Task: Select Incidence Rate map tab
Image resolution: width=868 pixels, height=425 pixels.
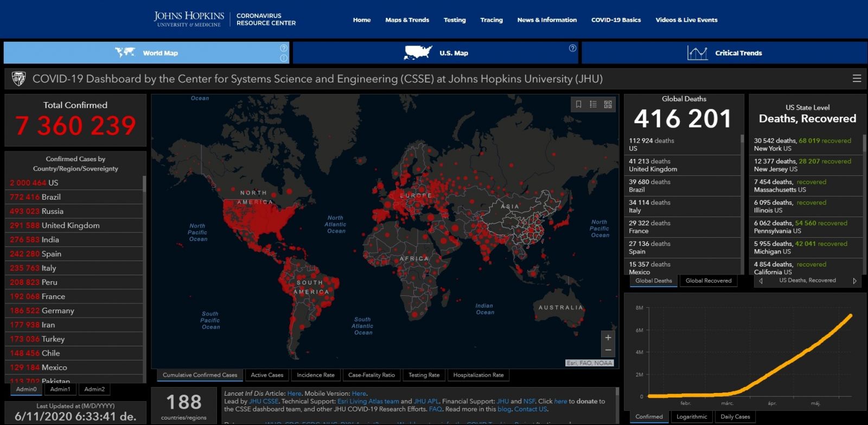Action: pyautogui.click(x=316, y=375)
